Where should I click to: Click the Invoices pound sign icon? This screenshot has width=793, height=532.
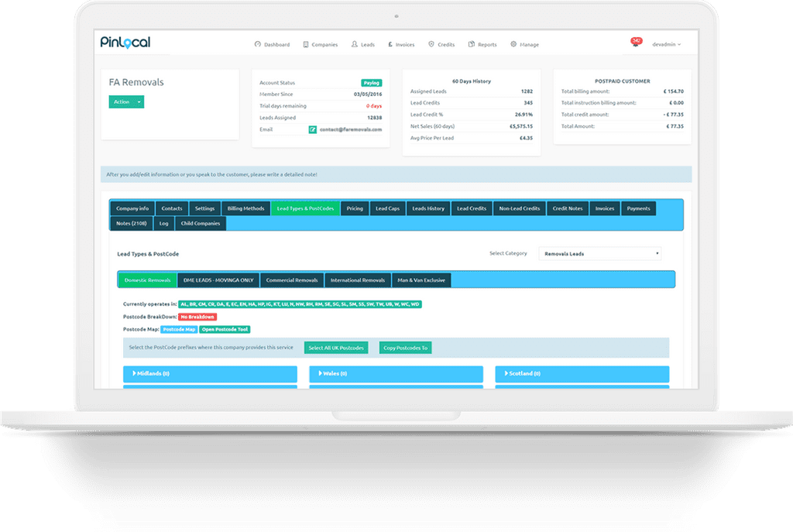pos(390,45)
